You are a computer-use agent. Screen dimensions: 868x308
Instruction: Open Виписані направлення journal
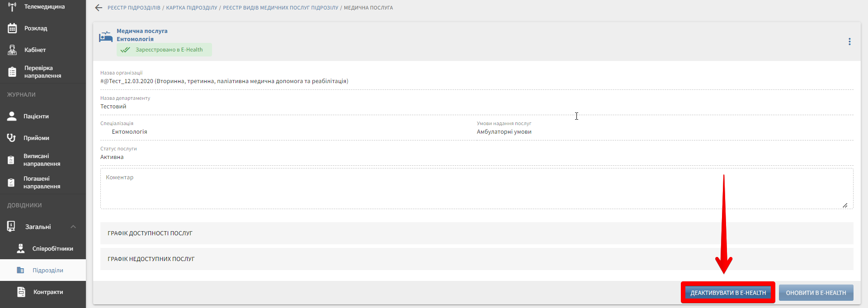click(x=42, y=160)
